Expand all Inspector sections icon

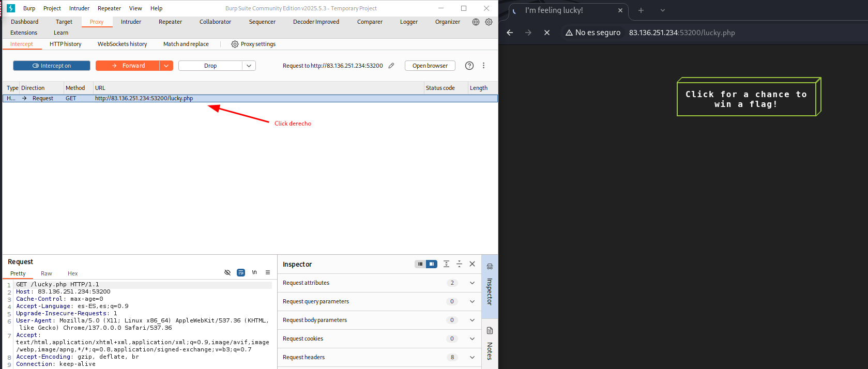[x=447, y=264]
